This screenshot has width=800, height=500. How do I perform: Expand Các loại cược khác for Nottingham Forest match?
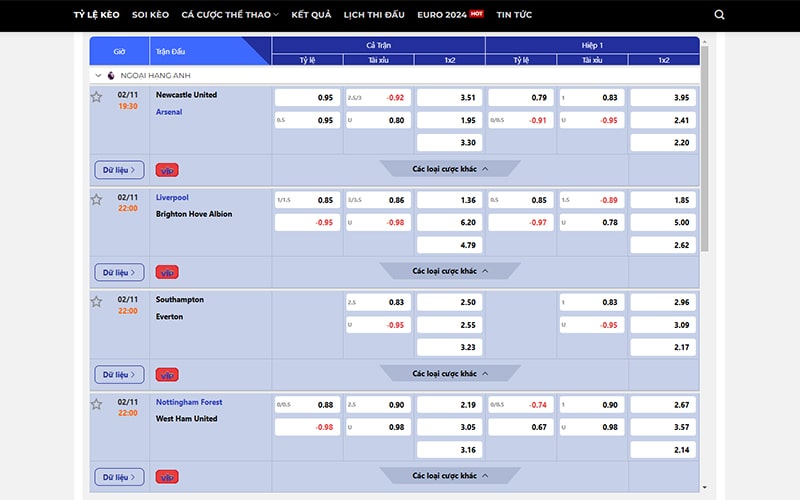[450, 476]
